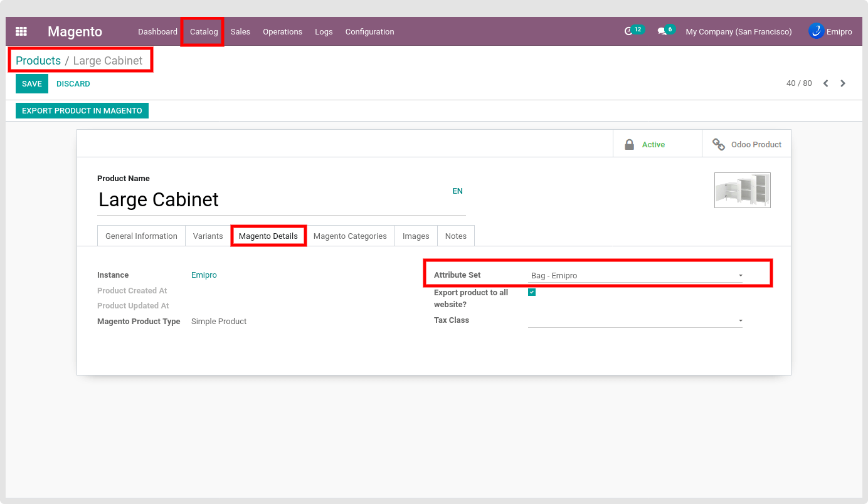868x504 pixels.
Task: Switch to Variants tab
Action: [208, 236]
